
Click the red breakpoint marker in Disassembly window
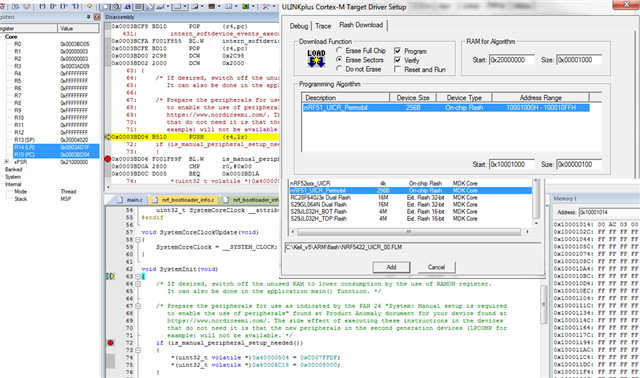[x=107, y=159]
